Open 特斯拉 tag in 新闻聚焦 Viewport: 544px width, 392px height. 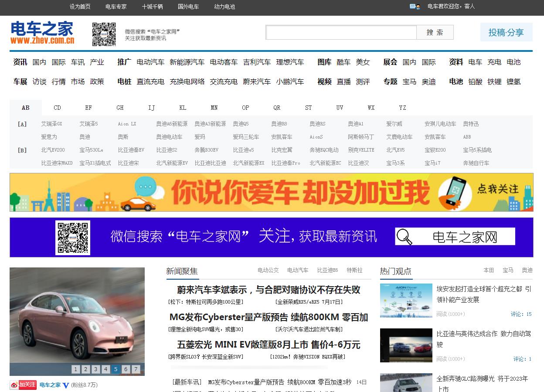(x=354, y=270)
